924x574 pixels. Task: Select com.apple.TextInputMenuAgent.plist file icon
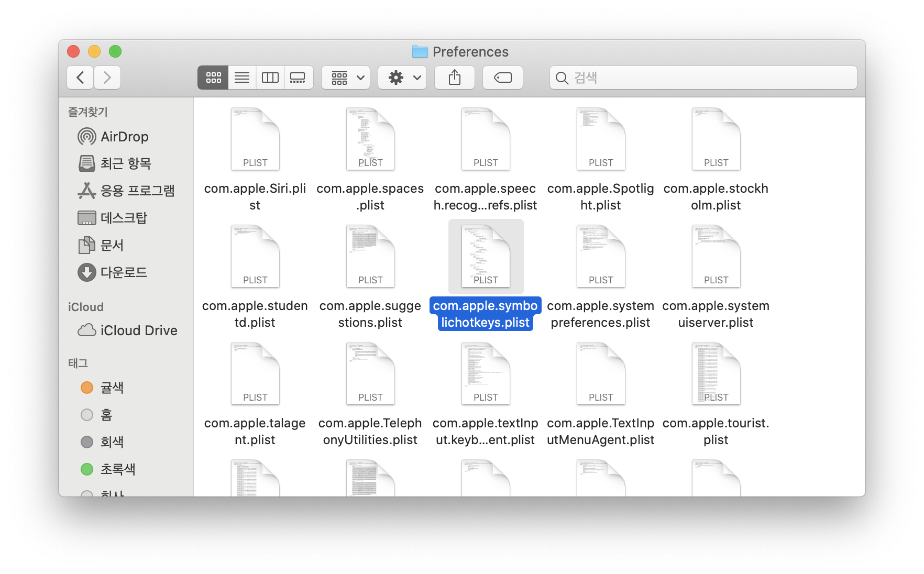pyautogui.click(x=601, y=373)
